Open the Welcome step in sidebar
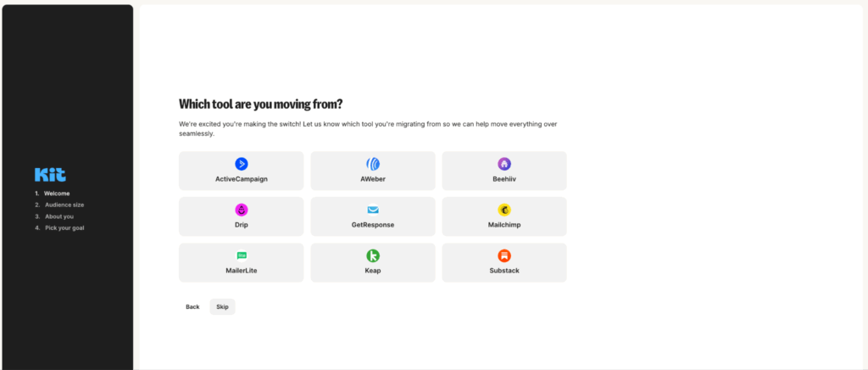This screenshot has height=370, width=868. pyautogui.click(x=53, y=193)
